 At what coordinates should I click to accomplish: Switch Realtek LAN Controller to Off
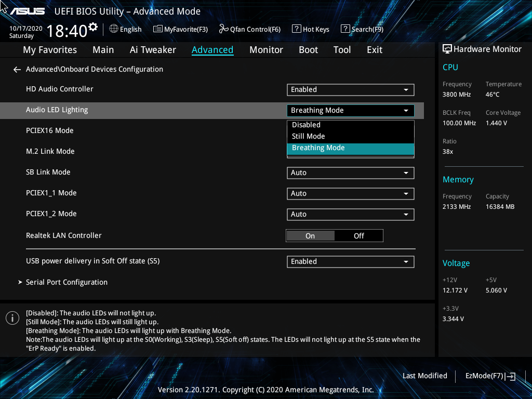point(358,236)
